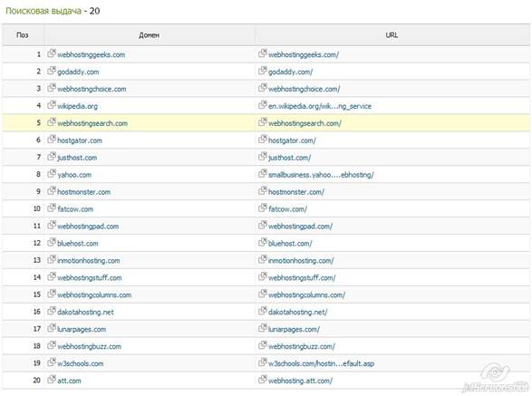The image size is (532, 396).
Task: Click external-link icon beside webhostingcolumns.com/ URL
Action: [x=262, y=294]
